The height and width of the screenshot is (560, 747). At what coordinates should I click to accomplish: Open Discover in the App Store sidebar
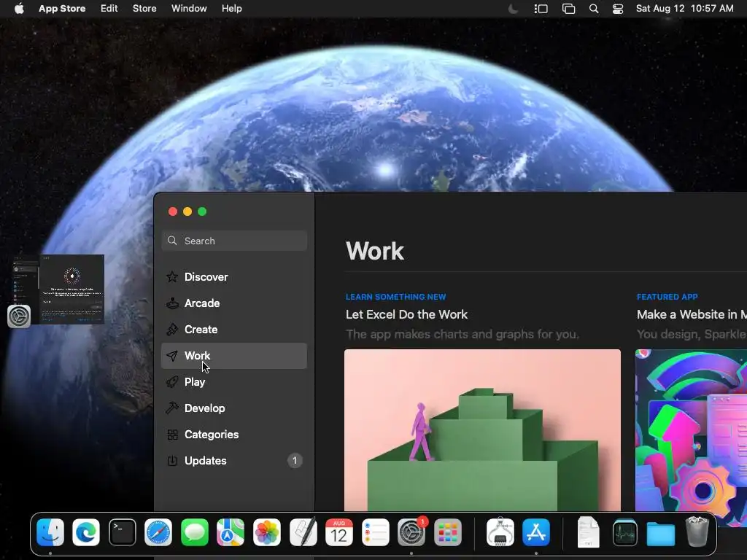pyautogui.click(x=234, y=277)
